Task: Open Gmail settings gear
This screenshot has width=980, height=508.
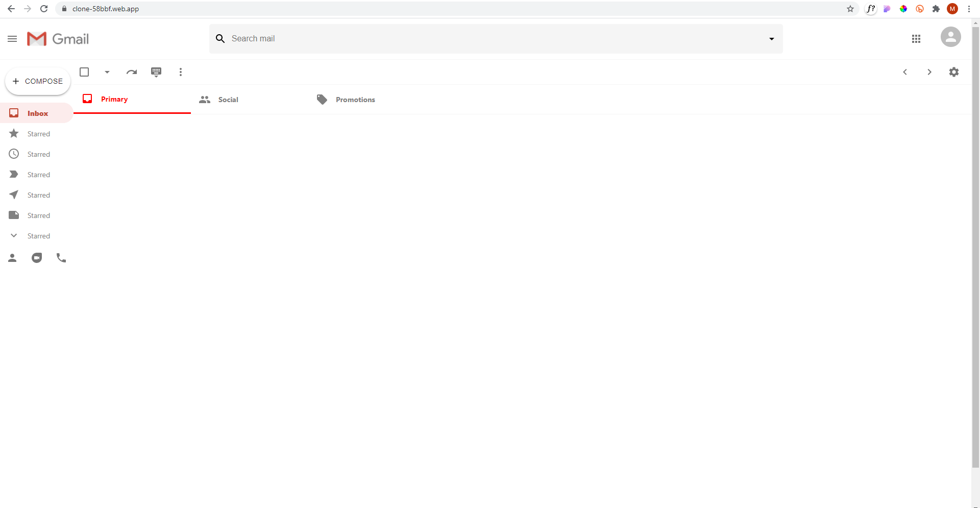Action: [954, 72]
